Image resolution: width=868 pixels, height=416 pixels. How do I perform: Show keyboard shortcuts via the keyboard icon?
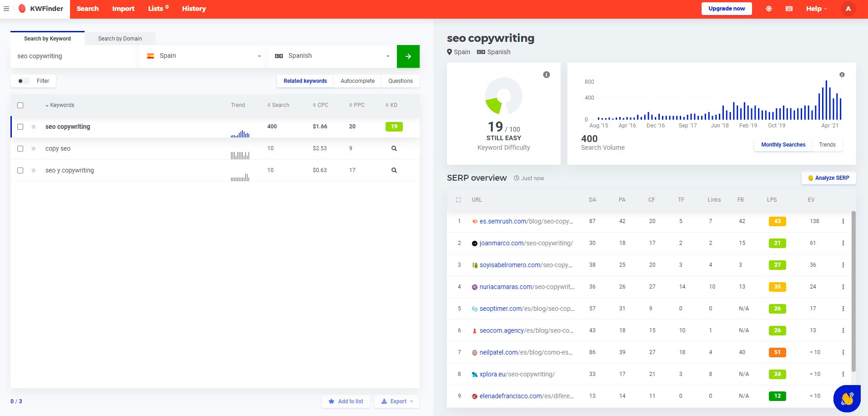tap(789, 8)
